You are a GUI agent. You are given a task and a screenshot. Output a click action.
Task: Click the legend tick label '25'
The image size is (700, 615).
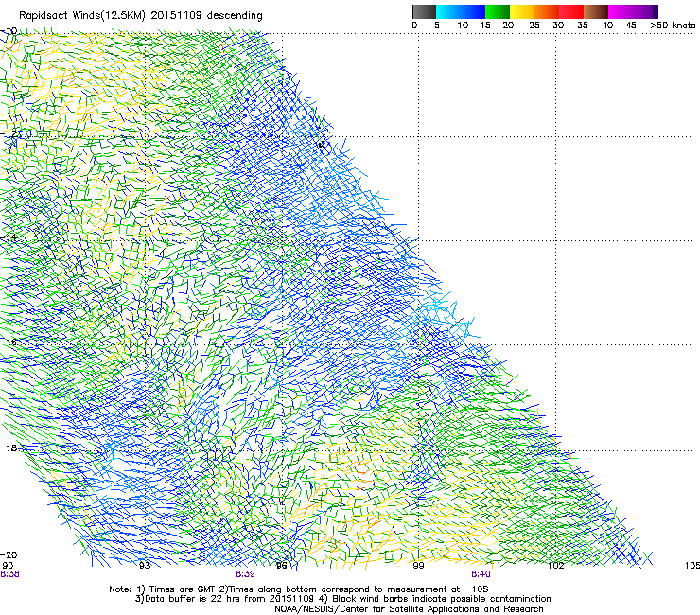(x=534, y=26)
